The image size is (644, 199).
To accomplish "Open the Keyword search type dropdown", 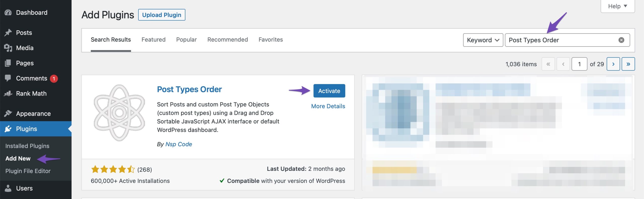I will pos(483,40).
